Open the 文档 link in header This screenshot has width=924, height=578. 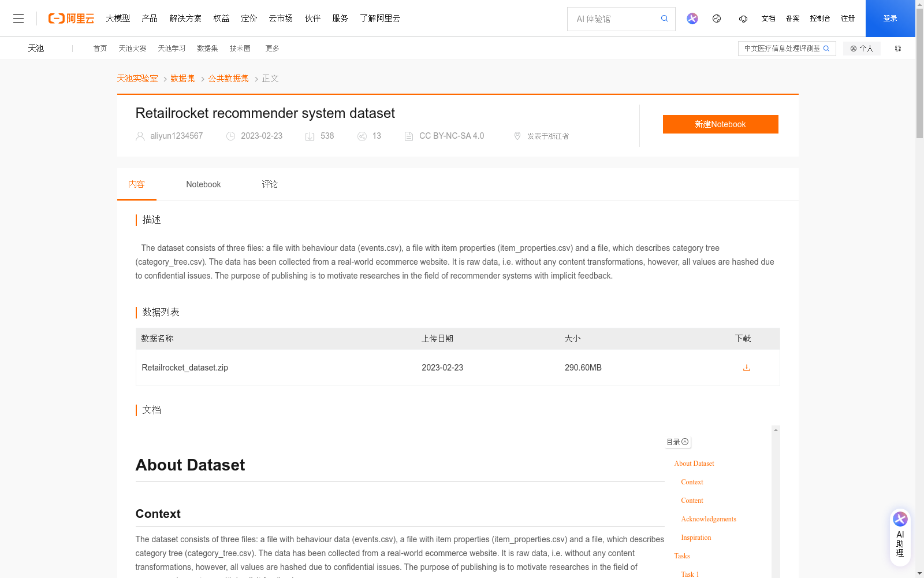coord(768,18)
